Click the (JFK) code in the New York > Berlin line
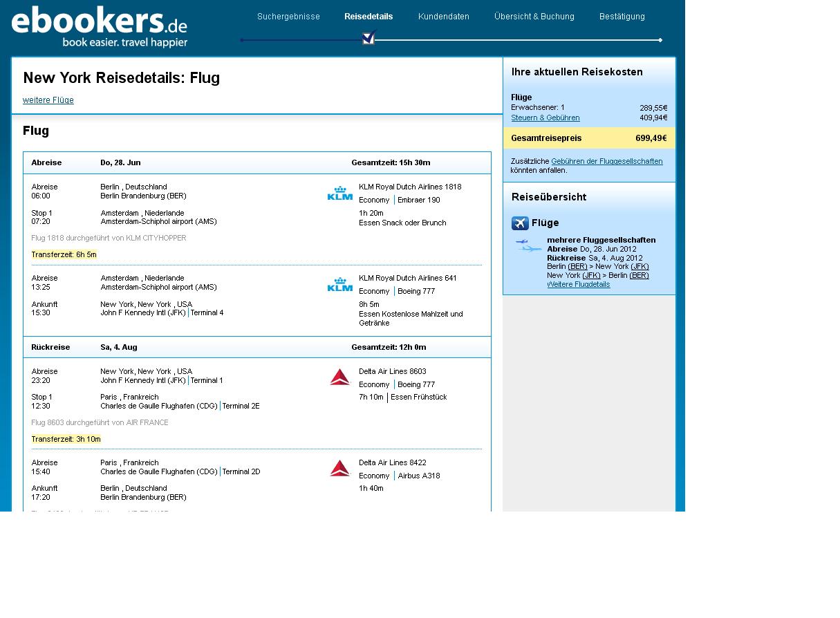Image resolution: width=840 pixels, height=618 pixels. coord(591,275)
